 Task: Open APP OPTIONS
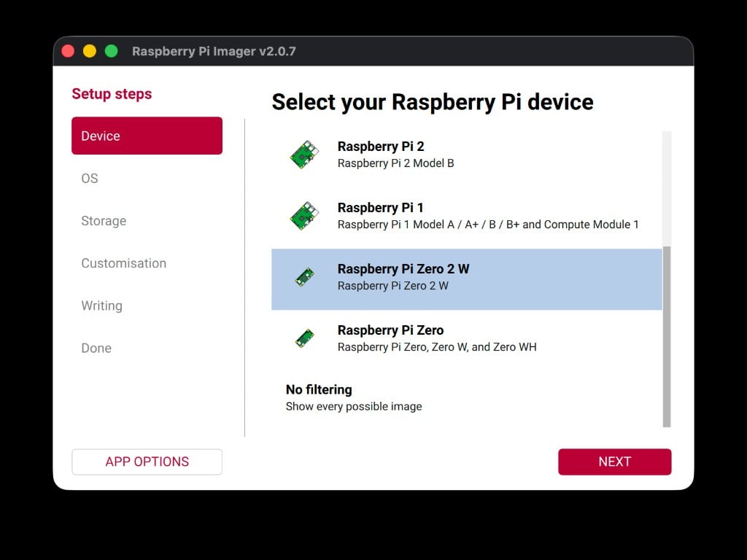click(x=147, y=462)
